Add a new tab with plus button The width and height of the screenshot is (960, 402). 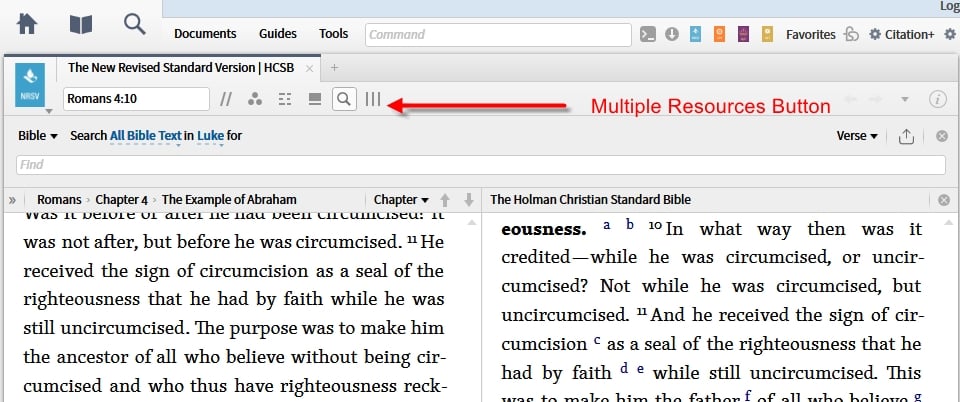tap(334, 68)
